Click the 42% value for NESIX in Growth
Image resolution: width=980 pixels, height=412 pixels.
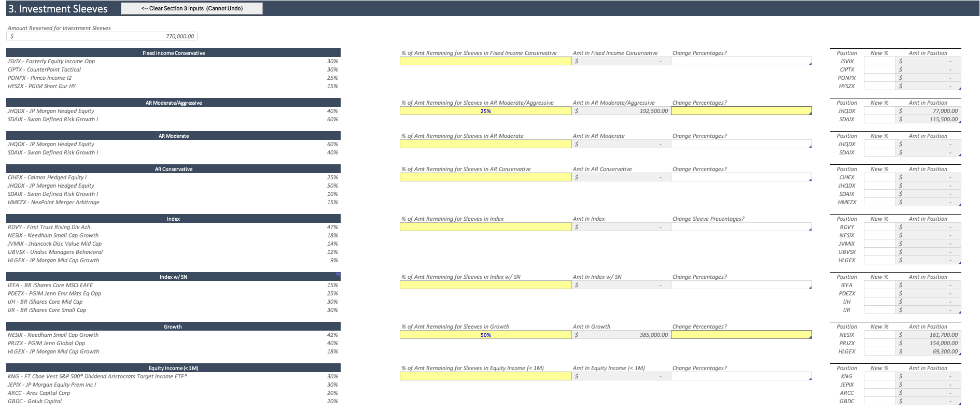pos(332,335)
